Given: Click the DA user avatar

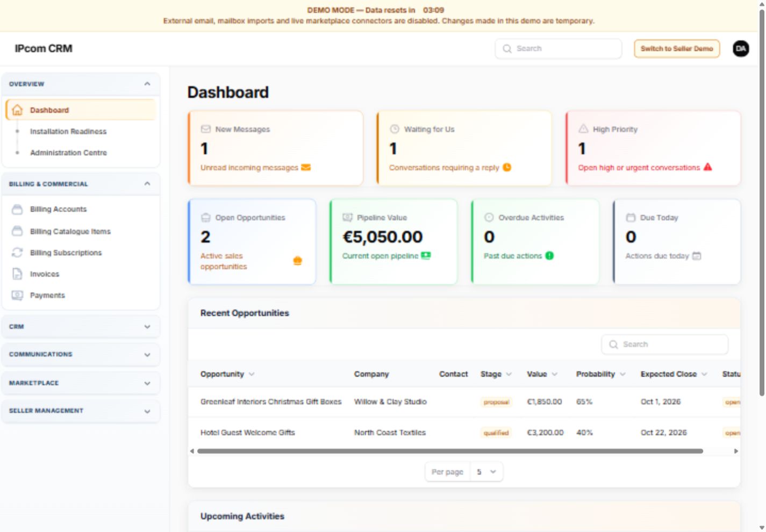Looking at the screenshot, I should pyautogui.click(x=741, y=48).
